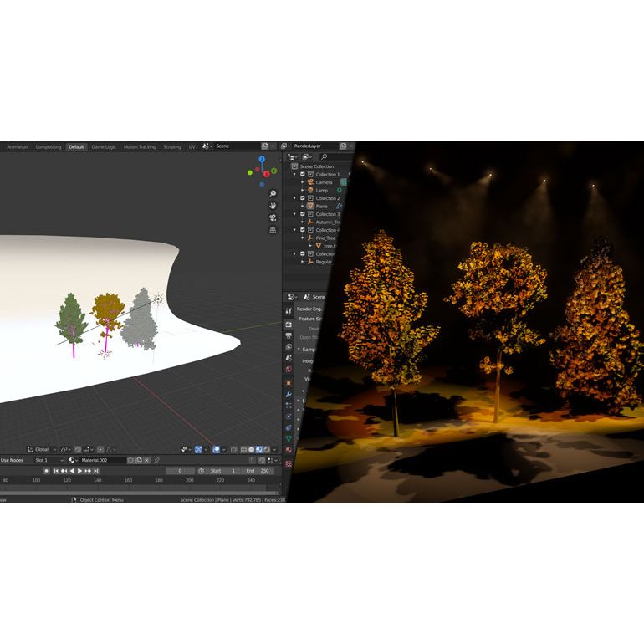644x644 pixels.
Task: Open the Global transform orientation dropdown
Action: pyautogui.click(x=42, y=449)
